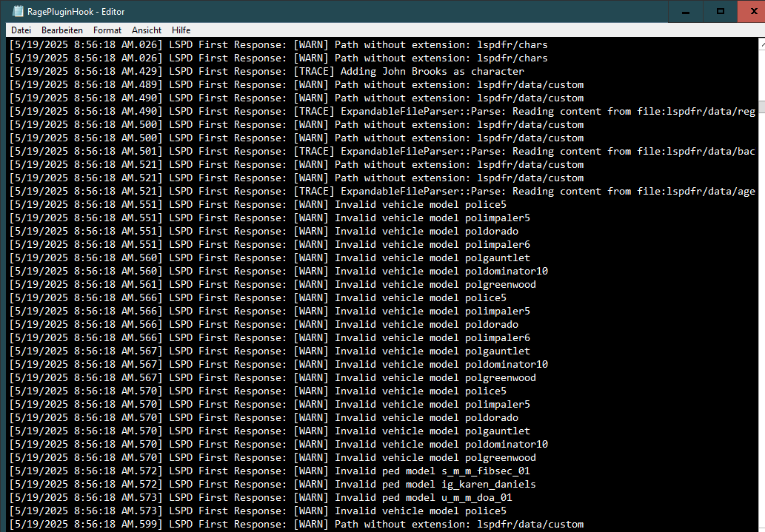Click the AM.560 'poldominator10' line
Viewport: 765px width, 532px height.
[x=278, y=271]
